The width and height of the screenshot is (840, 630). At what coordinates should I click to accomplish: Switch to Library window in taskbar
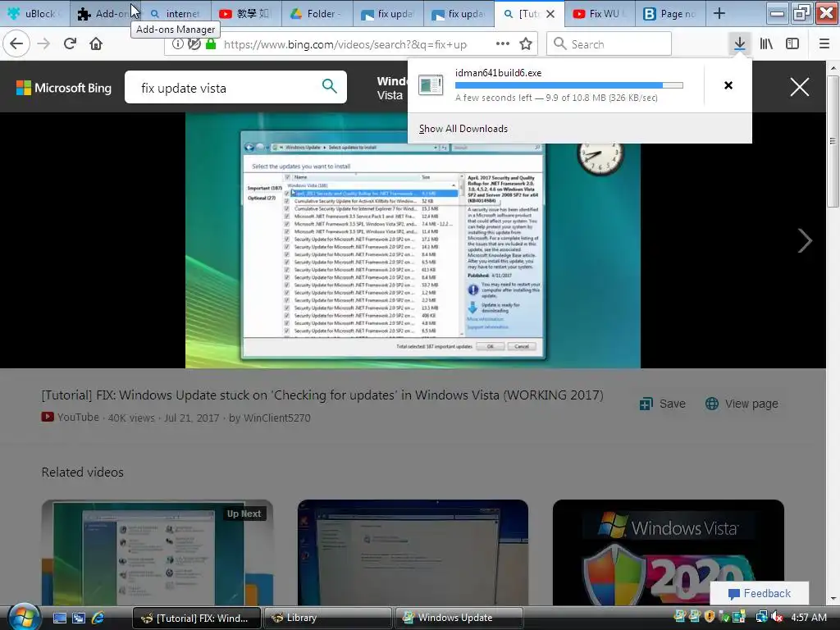click(x=327, y=618)
